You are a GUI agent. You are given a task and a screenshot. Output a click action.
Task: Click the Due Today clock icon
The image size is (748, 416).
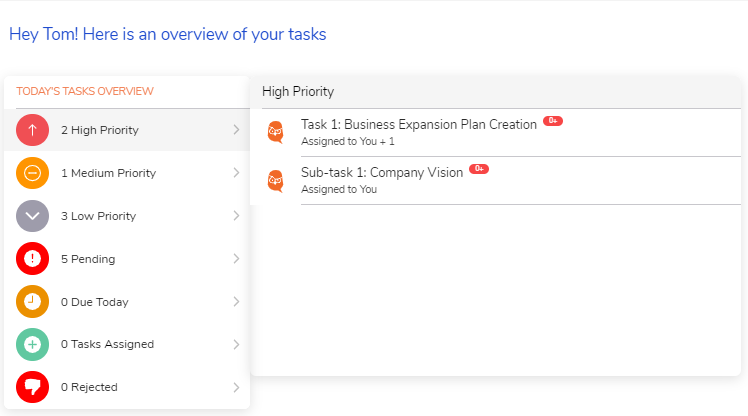[33, 302]
